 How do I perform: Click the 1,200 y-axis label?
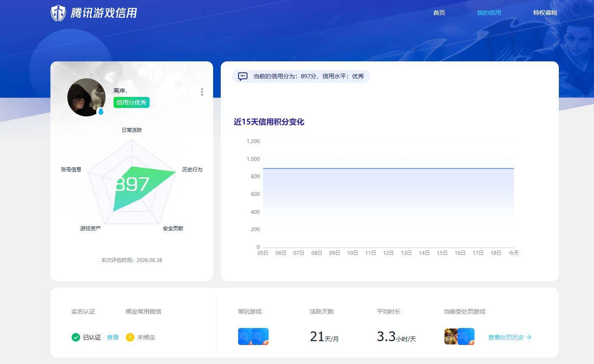[253, 141]
